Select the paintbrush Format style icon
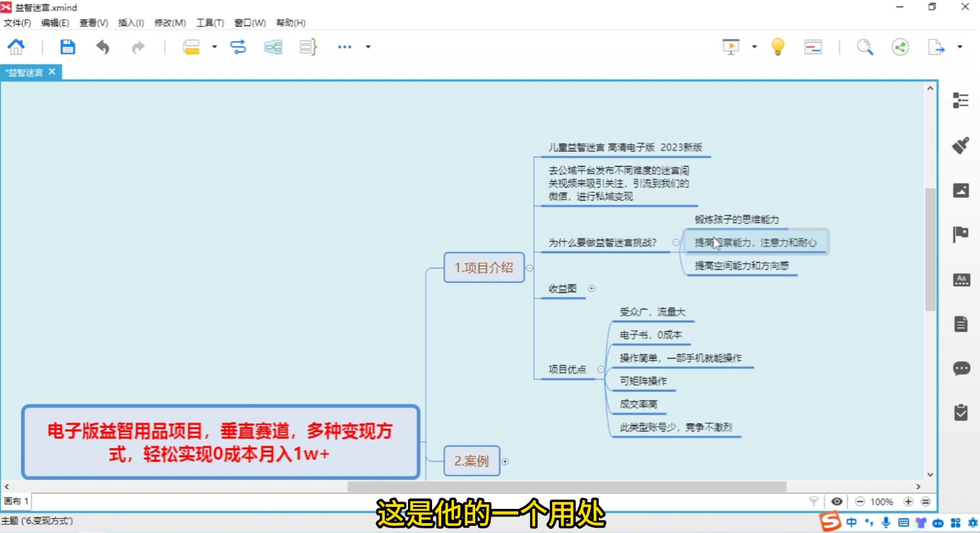980x533 pixels. point(960,146)
